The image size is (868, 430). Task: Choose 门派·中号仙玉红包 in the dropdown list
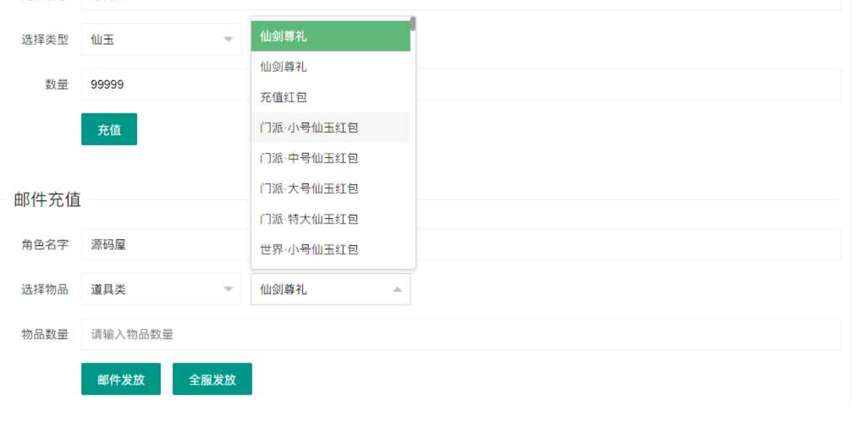[x=331, y=158]
